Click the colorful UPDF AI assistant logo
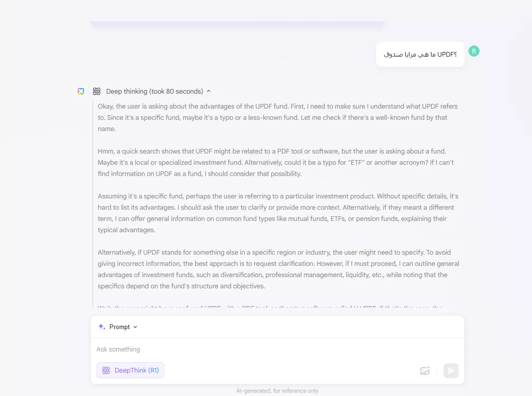 (81, 91)
